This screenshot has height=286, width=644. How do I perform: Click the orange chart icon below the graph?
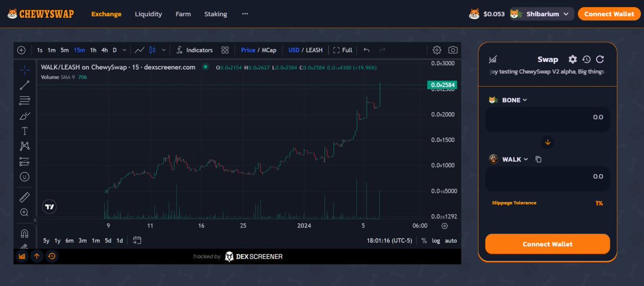tap(22, 256)
